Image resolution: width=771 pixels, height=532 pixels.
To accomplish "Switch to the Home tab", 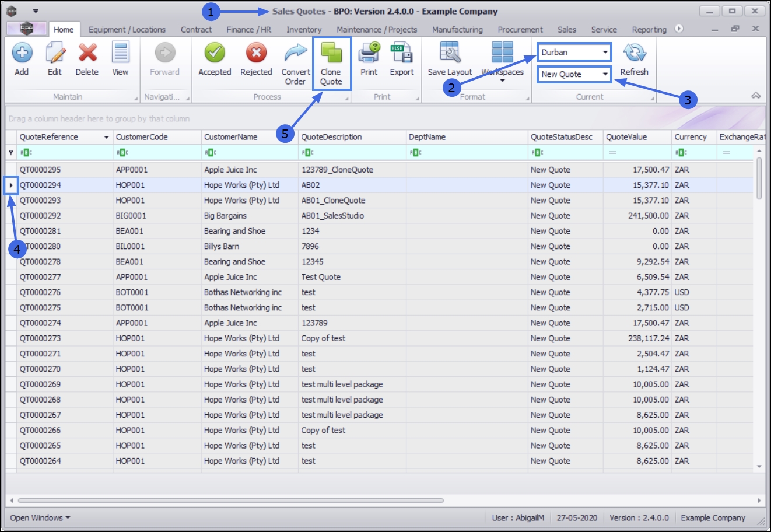I will coord(64,30).
